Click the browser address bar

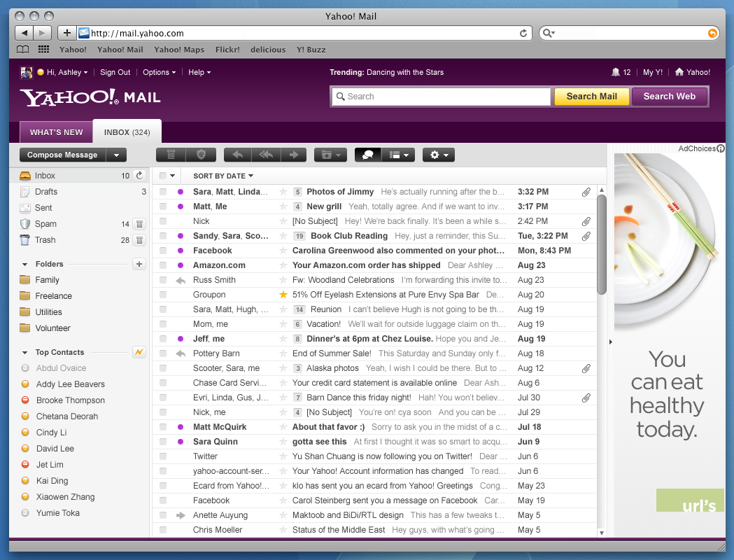(304, 33)
